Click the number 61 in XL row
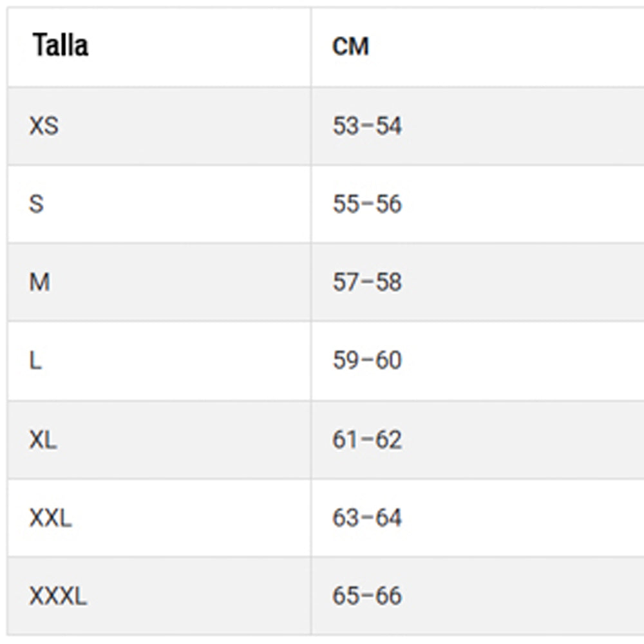The height and width of the screenshot is (644, 644). pyautogui.click(x=345, y=440)
